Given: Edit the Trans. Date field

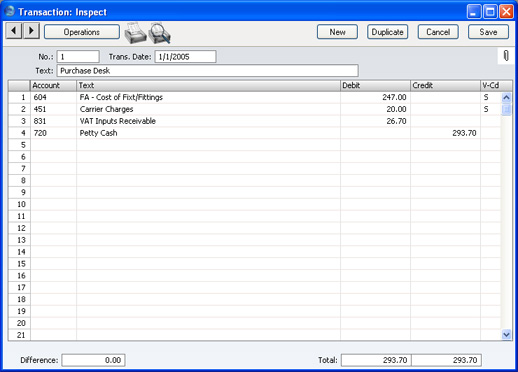Looking at the screenshot, I should coord(185,57).
